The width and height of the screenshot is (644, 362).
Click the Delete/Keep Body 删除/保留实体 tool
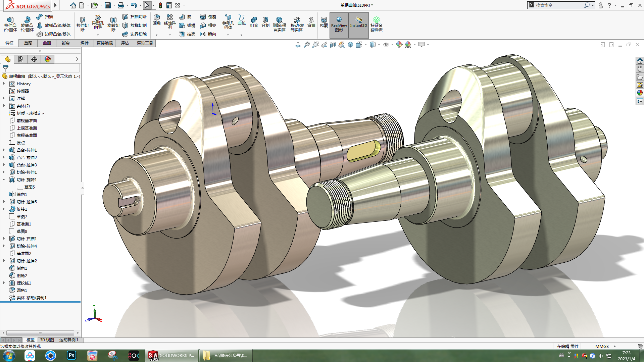tap(279, 24)
